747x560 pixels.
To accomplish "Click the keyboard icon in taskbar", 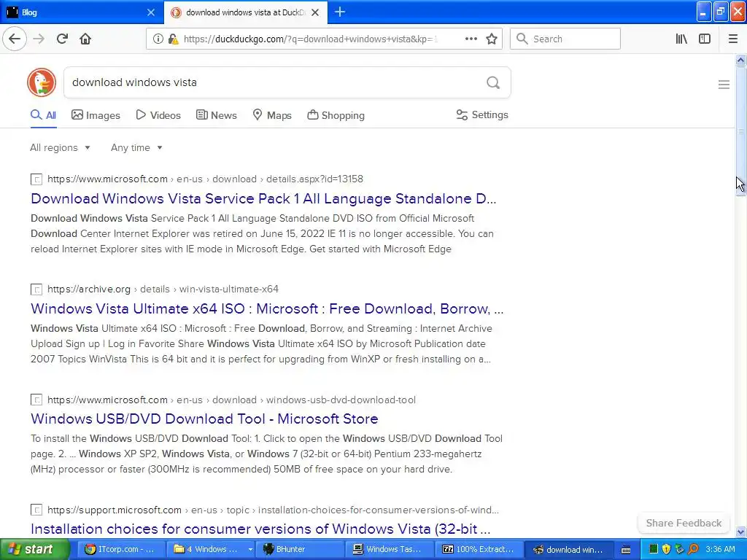I will 626,550.
